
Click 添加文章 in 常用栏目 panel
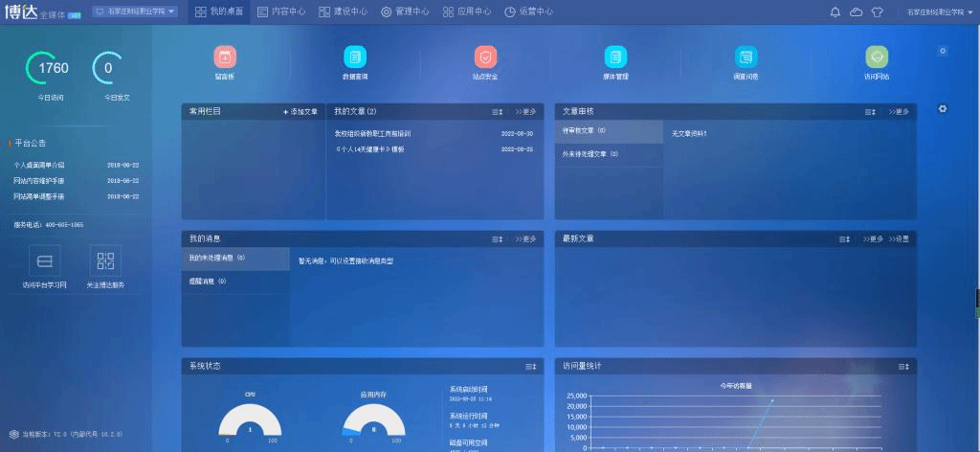pos(301,112)
